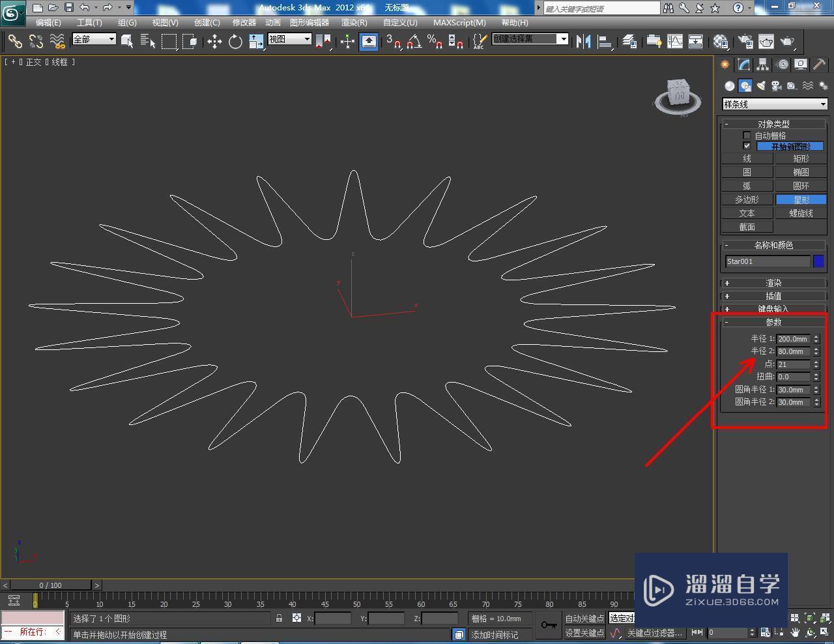
Task: Activate the Select and Rotate tool
Action: pos(235,42)
